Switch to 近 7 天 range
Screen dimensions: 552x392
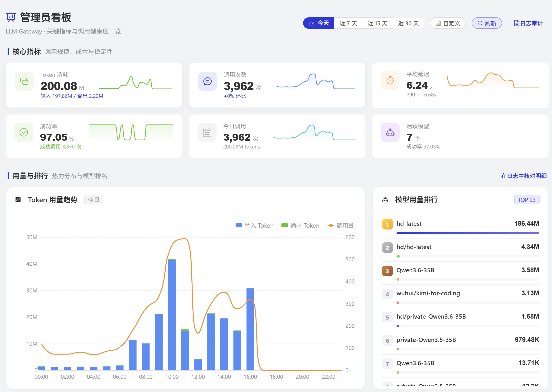(348, 23)
